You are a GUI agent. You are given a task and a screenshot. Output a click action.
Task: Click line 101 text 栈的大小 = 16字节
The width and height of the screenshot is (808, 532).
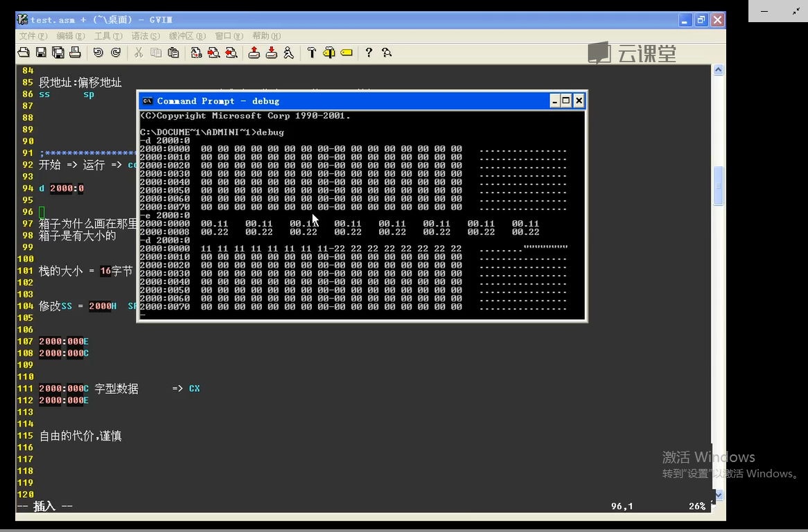[85, 271]
